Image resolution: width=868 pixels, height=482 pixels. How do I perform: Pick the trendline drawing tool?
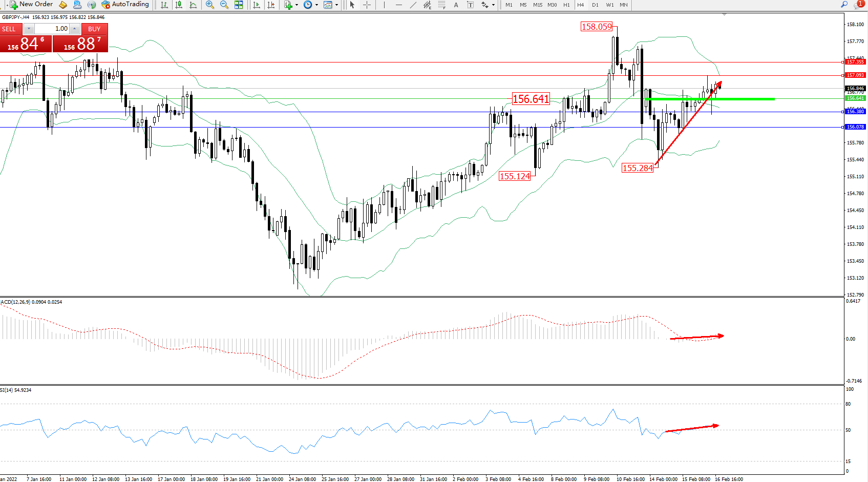(413, 5)
